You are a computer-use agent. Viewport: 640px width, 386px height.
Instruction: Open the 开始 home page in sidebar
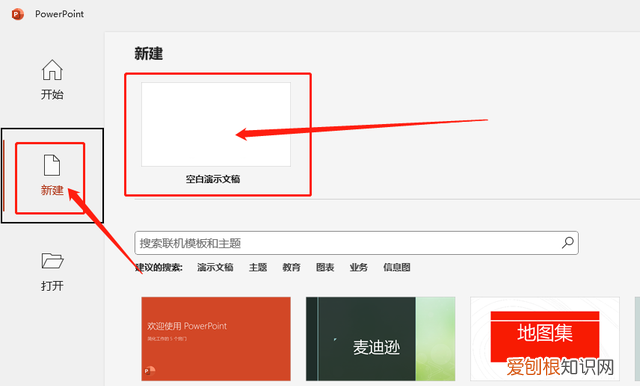52,80
